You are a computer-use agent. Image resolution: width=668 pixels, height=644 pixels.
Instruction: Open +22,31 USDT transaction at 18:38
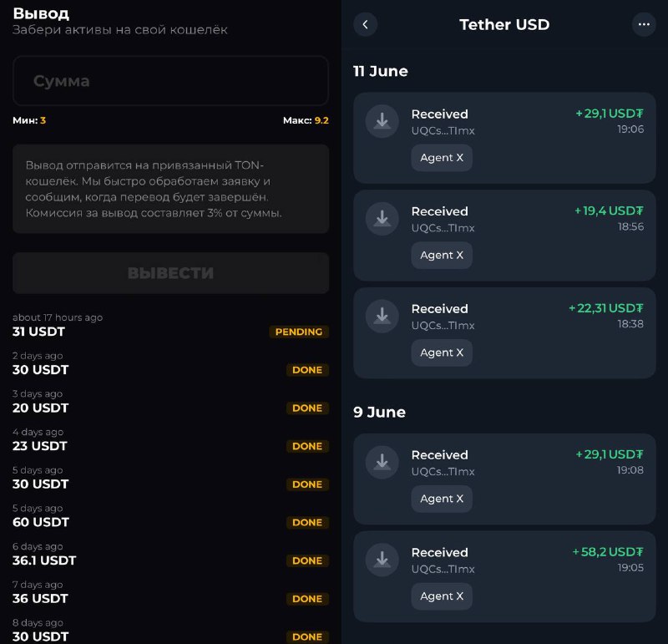(504, 333)
